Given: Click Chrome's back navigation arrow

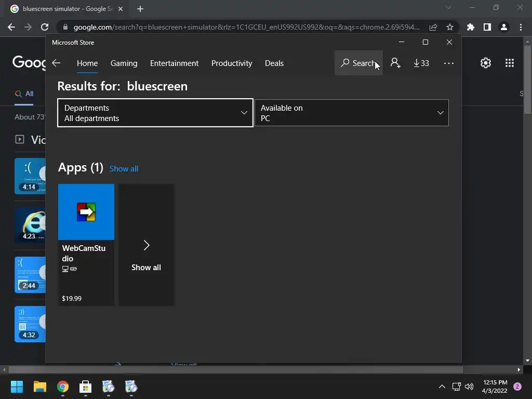Looking at the screenshot, I should pos(11,27).
